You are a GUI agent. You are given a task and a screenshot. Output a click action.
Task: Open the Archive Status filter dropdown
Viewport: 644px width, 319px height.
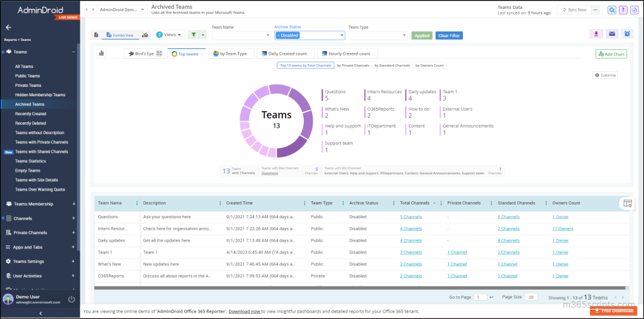(309, 35)
